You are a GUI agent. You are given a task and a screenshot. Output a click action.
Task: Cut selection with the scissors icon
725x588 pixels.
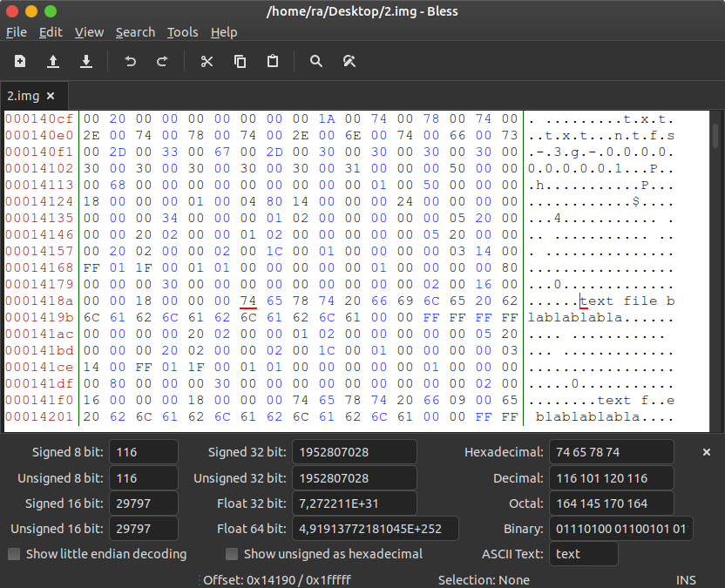tap(207, 61)
